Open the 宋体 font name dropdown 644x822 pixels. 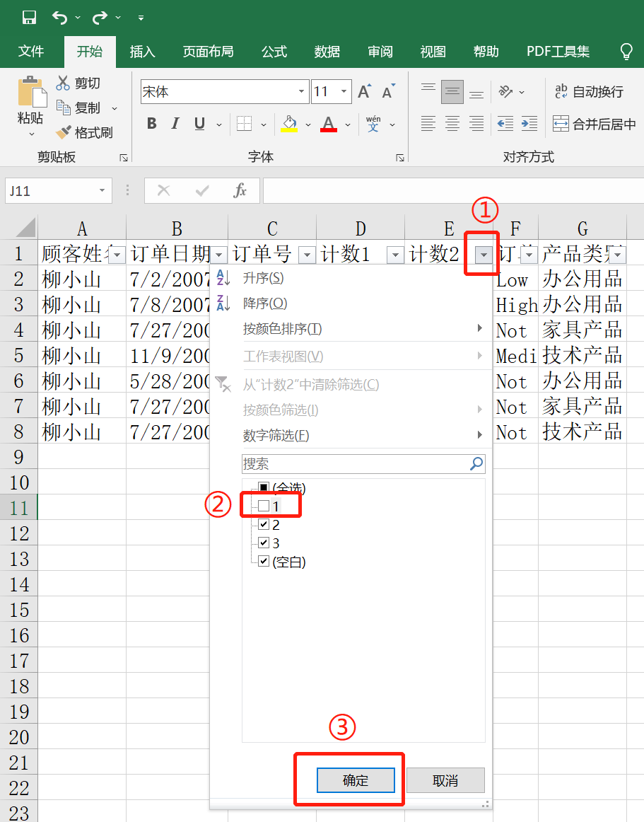[301, 92]
